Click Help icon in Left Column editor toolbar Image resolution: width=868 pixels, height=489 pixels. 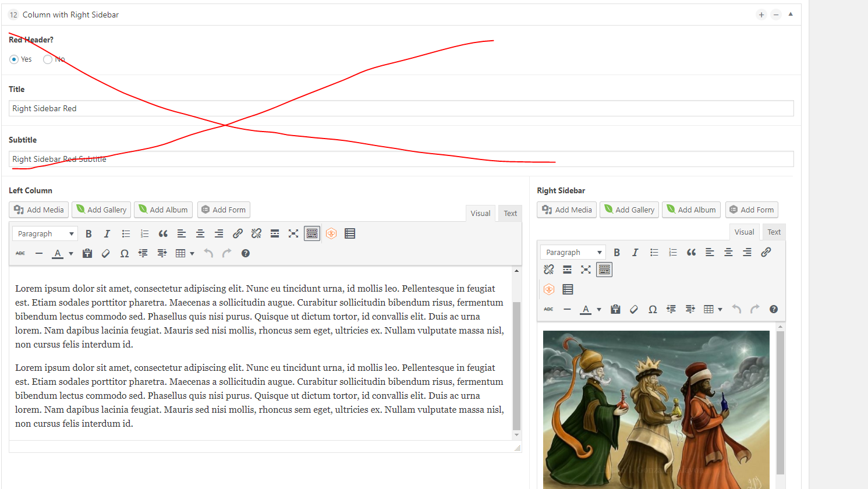point(246,253)
